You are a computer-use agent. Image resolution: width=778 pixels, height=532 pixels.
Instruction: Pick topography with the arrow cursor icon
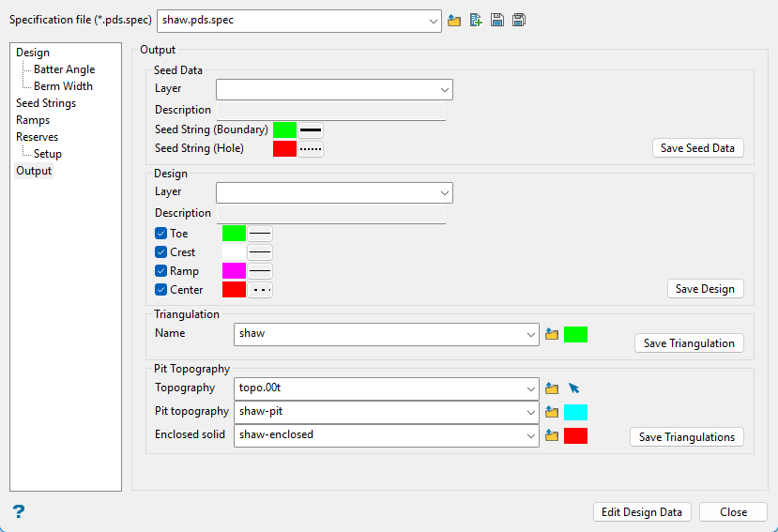point(574,388)
